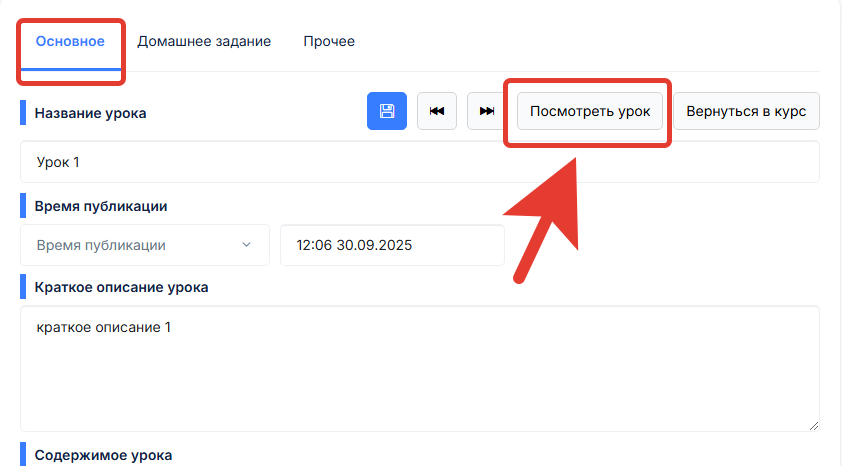Open the Прочее tab
The height and width of the screenshot is (466, 842).
click(329, 41)
